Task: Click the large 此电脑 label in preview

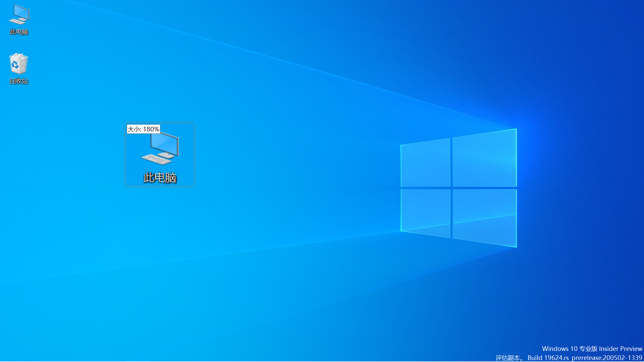Action: coord(160,178)
